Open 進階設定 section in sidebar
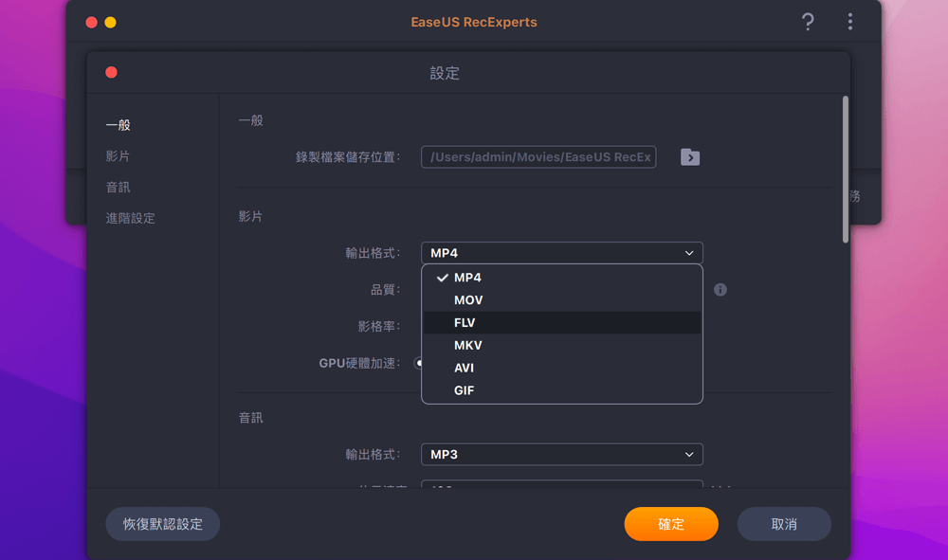Screen dimensions: 948x560 point(131,218)
